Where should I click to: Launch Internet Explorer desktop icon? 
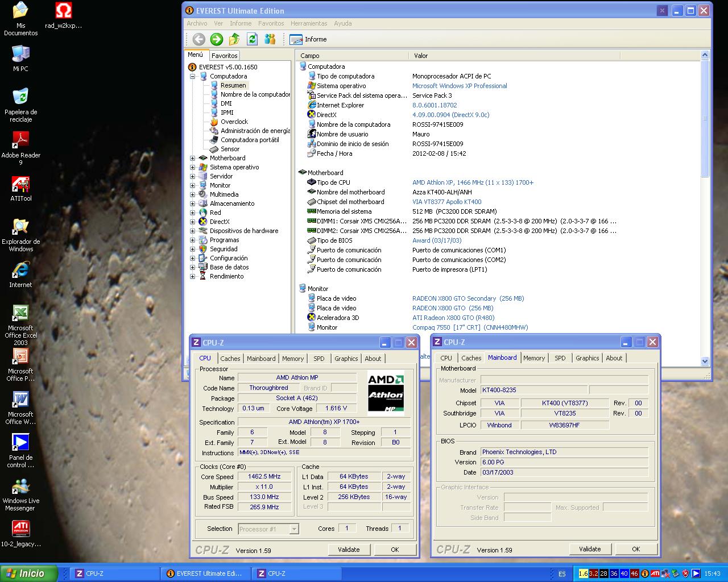point(20,275)
